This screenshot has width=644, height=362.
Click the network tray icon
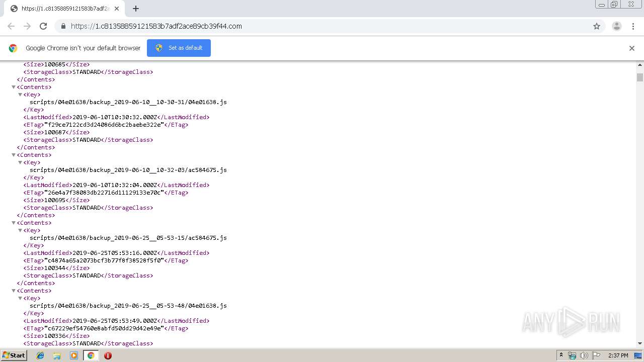572,355
